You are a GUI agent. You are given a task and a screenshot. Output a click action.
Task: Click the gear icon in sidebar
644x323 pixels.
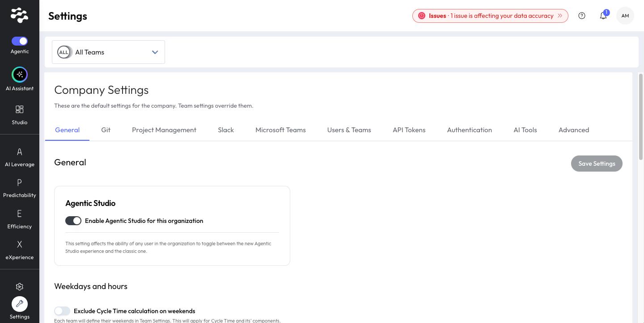[x=20, y=287]
